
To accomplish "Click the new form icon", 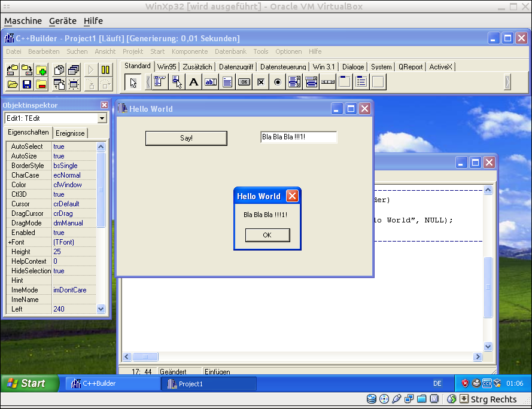I will (x=74, y=84).
